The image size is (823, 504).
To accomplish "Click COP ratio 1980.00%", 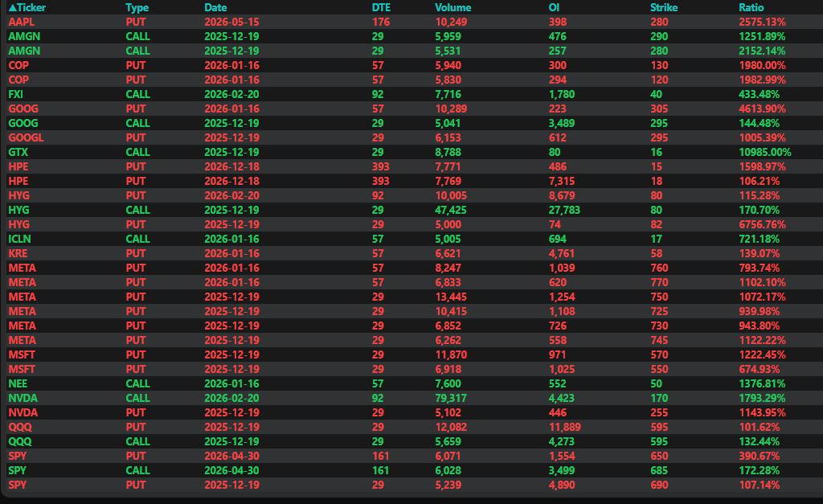I will tap(762, 65).
